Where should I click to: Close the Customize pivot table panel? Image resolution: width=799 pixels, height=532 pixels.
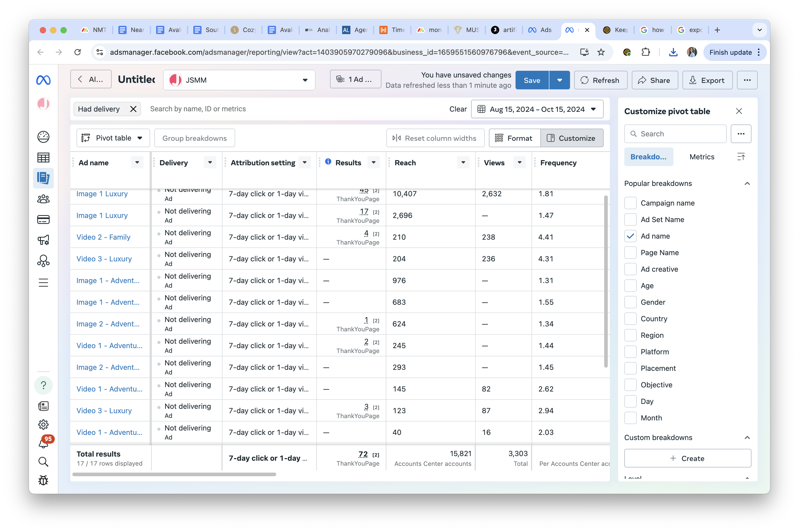739,111
